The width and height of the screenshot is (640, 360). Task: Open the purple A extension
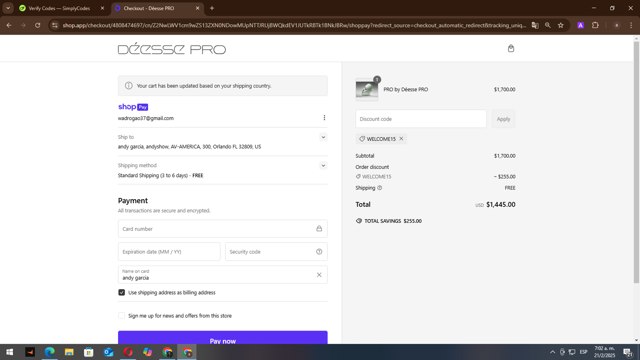tap(580, 25)
